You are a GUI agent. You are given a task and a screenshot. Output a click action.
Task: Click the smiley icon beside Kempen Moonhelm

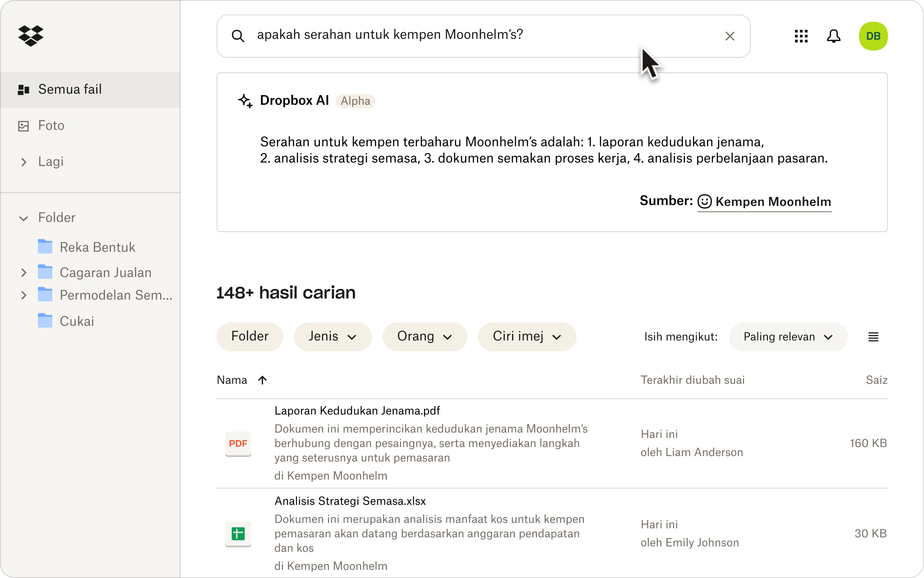(704, 201)
